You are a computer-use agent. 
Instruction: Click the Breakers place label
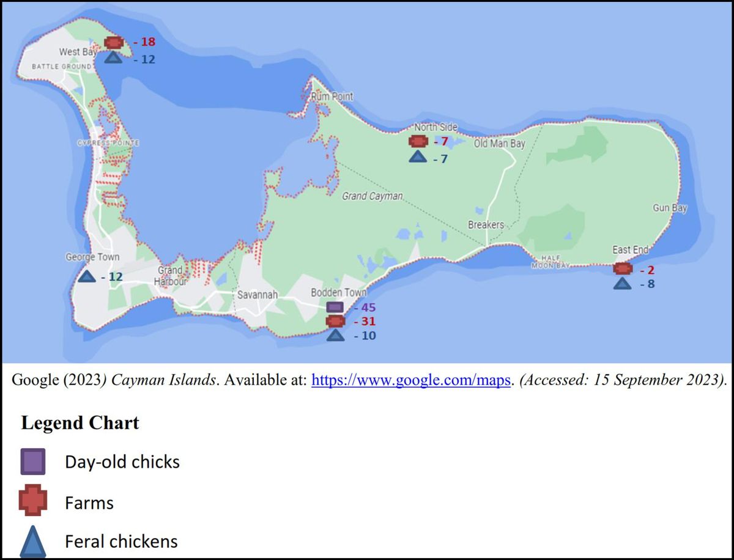click(486, 225)
